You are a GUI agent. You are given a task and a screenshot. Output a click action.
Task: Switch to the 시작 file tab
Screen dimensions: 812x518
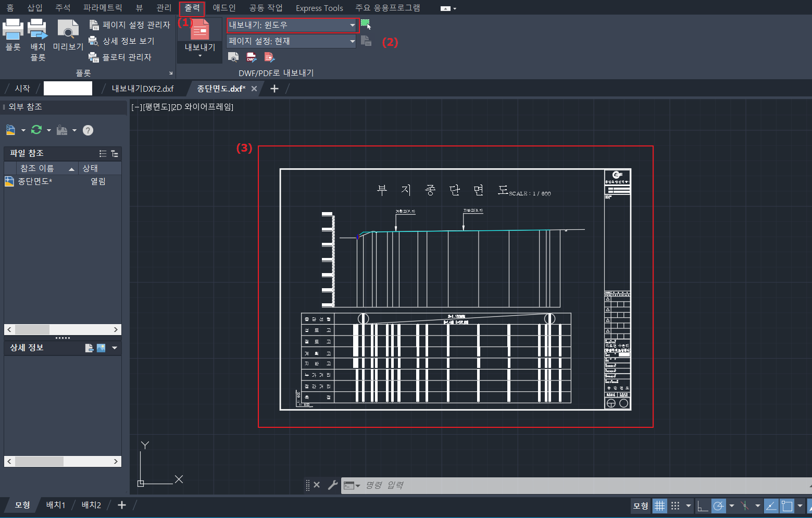point(22,89)
